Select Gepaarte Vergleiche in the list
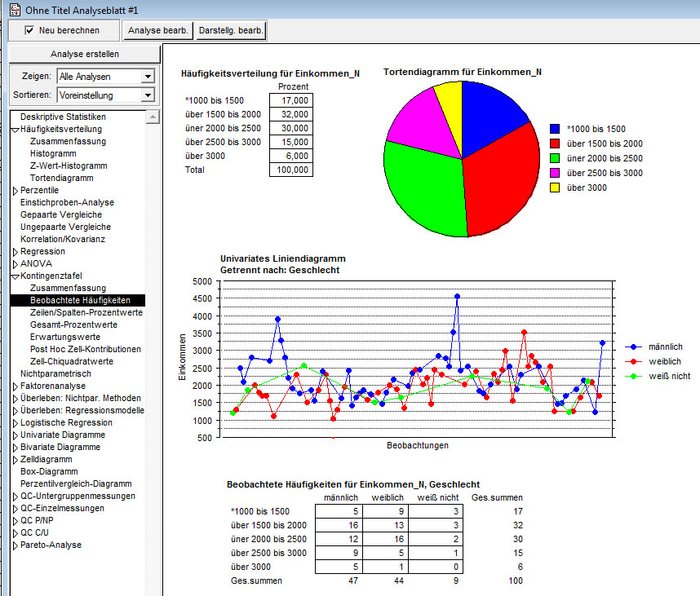The width and height of the screenshot is (700, 596). point(61,214)
